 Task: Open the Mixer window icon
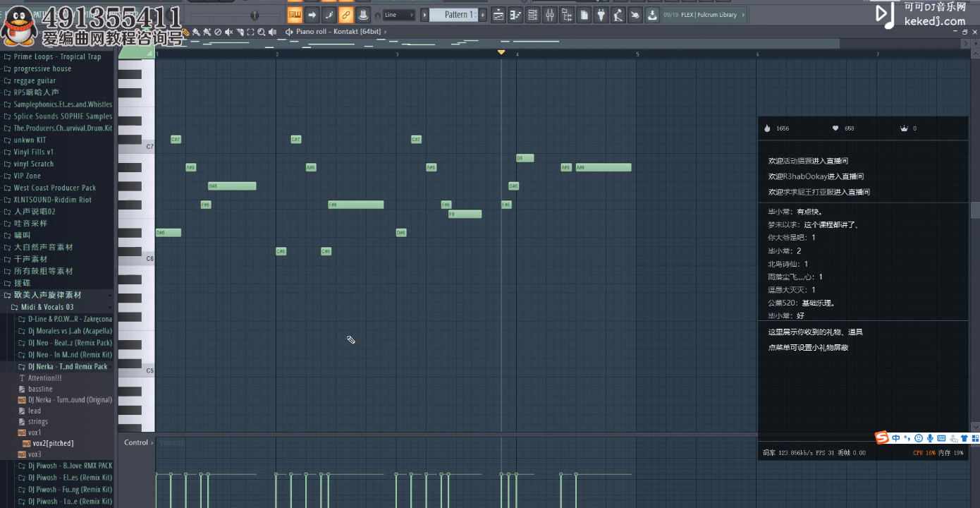549,15
